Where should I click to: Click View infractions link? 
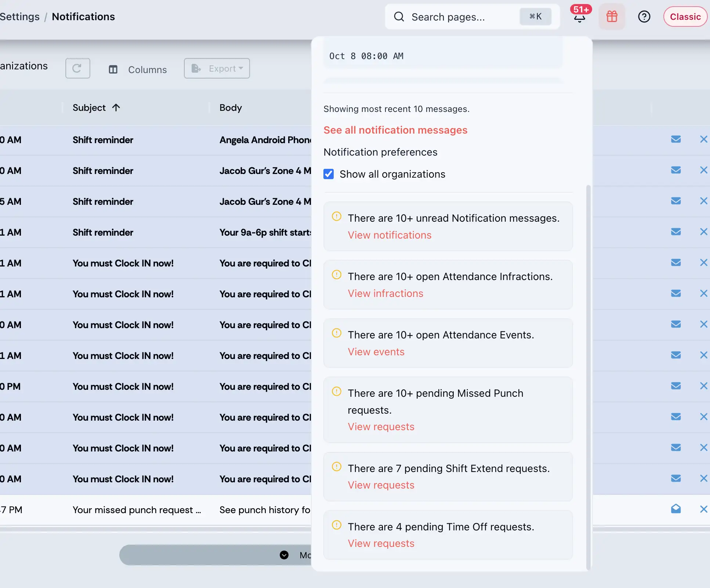pos(385,293)
